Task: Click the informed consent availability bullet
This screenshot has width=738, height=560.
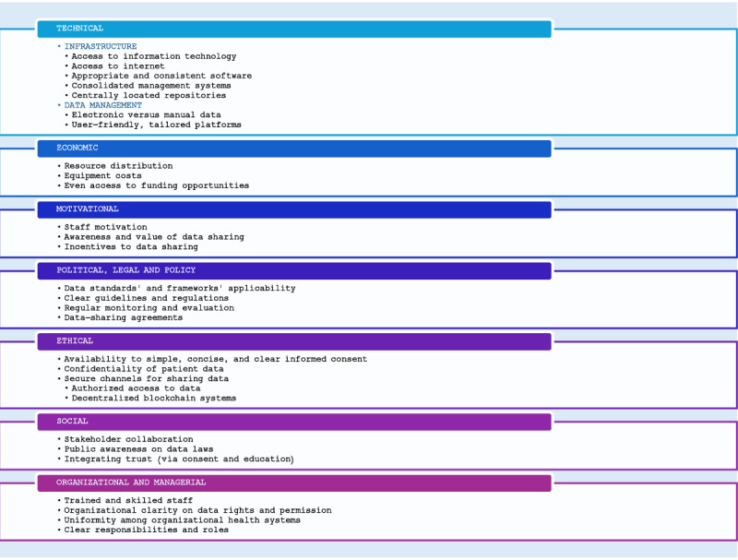Action: [216, 359]
